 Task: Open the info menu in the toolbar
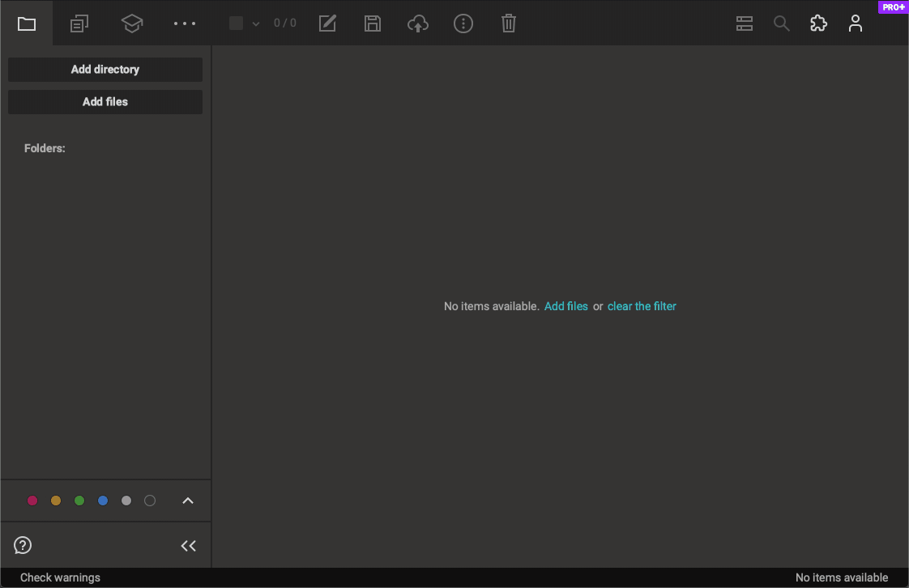(x=463, y=23)
